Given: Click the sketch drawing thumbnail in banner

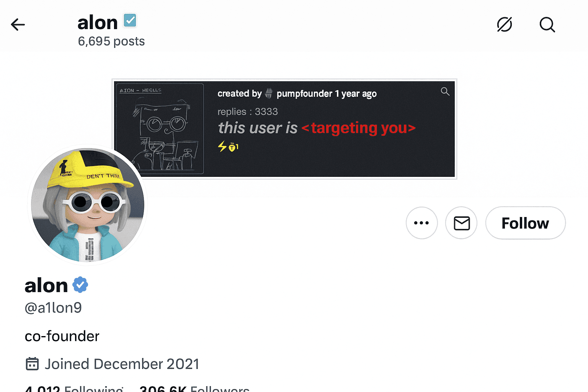Looking at the screenshot, I should (160, 129).
